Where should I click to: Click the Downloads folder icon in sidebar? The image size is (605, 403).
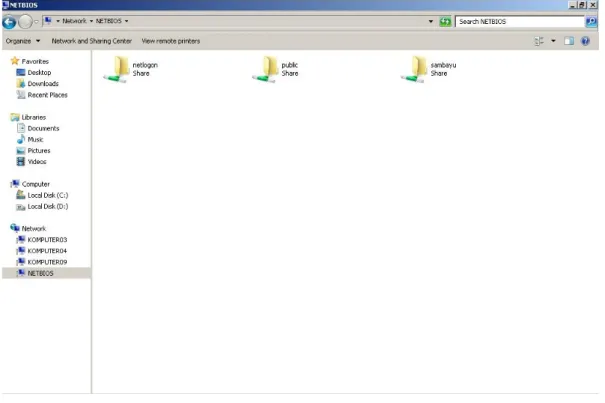click(21, 83)
